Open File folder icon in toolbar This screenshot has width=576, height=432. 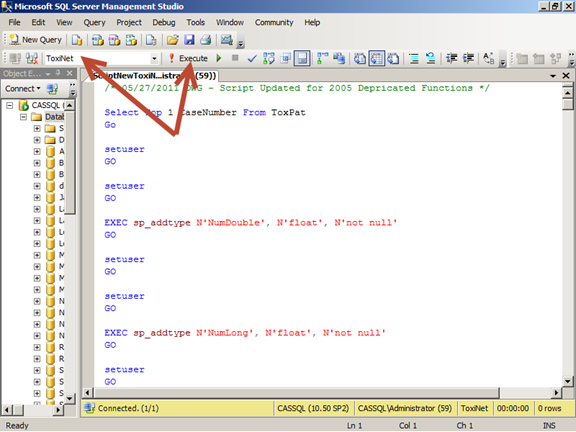tap(172, 40)
